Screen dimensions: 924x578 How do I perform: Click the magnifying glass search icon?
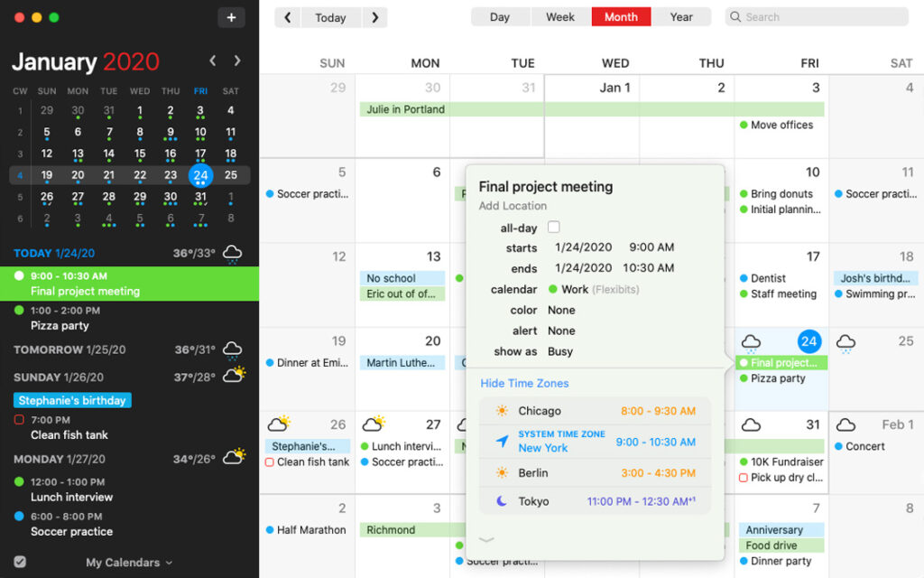click(736, 17)
